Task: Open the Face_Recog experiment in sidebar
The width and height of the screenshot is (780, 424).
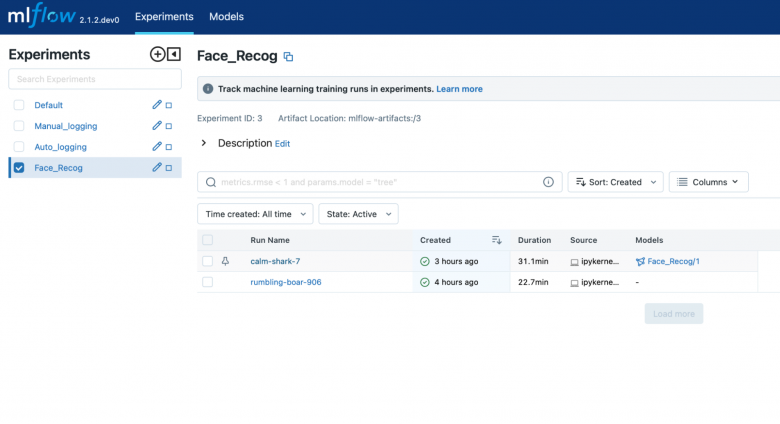Action: tap(58, 168)
